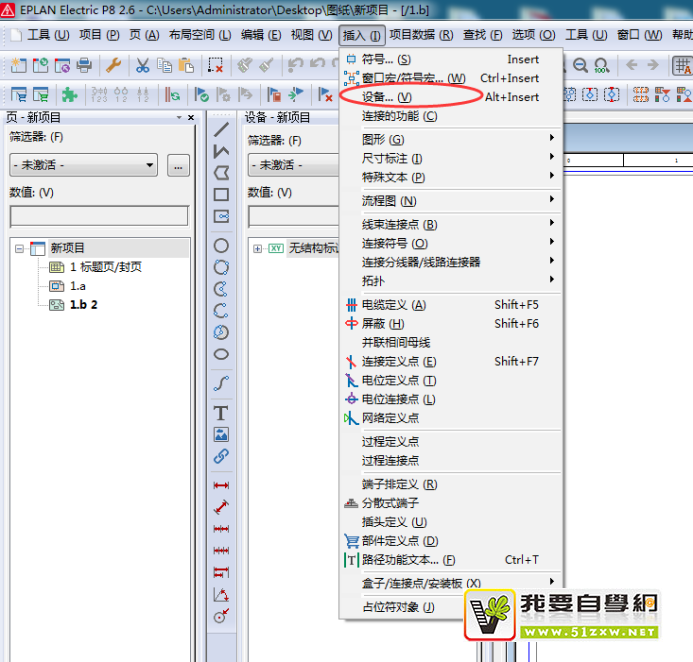Pick the circle drawing tool
Image resolution: width=693 pixels, height=662 pixels.
(x=221, y=246)
